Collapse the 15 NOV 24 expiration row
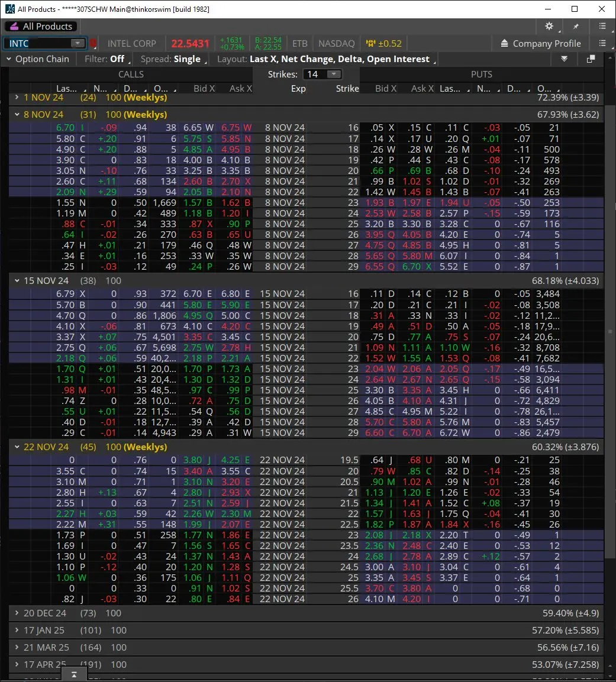 [17, 280]
